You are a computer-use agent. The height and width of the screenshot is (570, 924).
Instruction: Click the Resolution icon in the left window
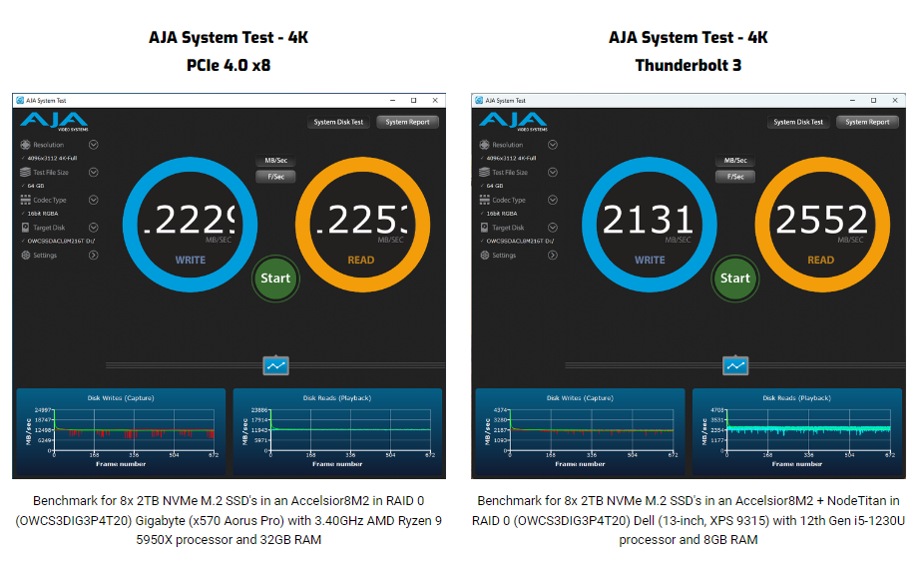point(25,145)
